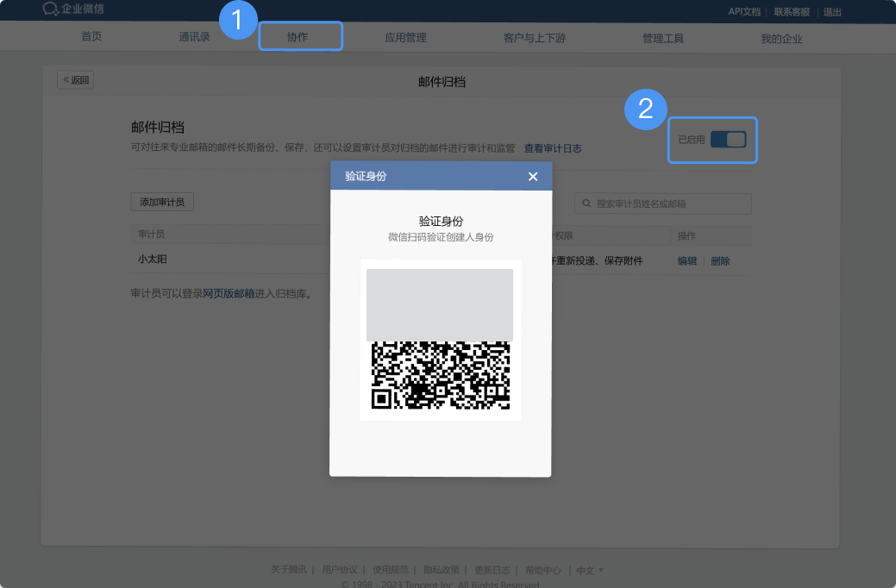Open the 客户与上下游 tab

click(x=535, y=38)
